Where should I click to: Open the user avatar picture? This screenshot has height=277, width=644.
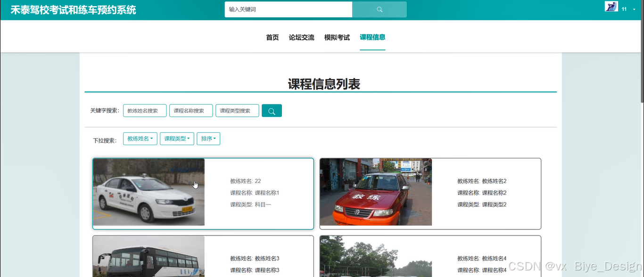pyautogui.click(x=611, y=7)
